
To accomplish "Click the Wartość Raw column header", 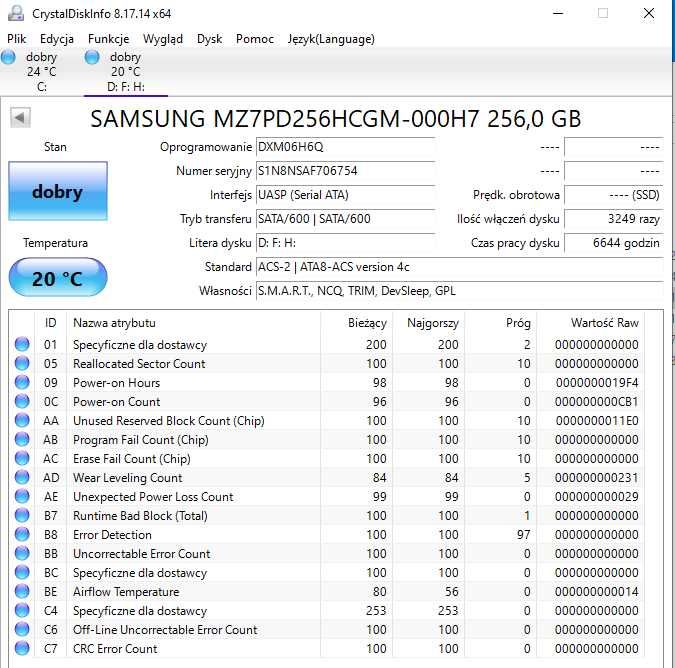I will coord(591,323).
